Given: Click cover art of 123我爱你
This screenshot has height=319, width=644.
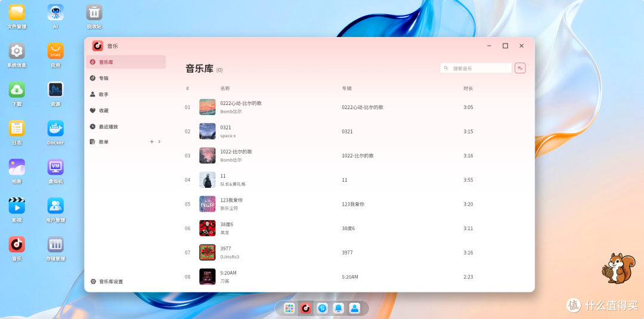Looking at the screenshot, I should [x=208, y=204].
